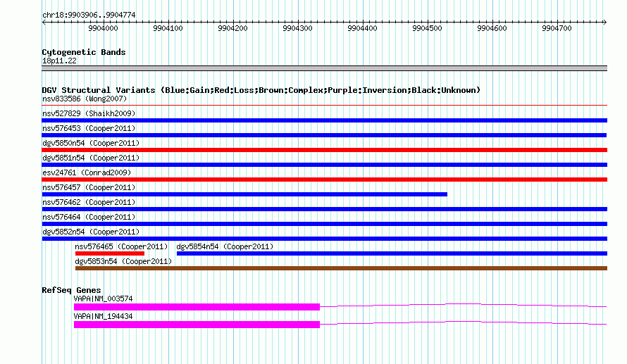627x364 pixels.
Task: Click short red nsv576465 loss bar
Action: pyautogui.click(x=110, y=253)
